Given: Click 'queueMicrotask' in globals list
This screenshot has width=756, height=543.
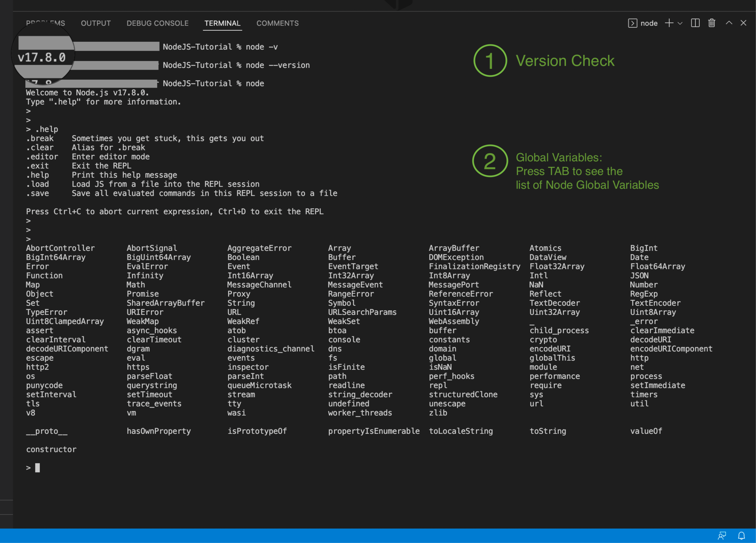Looking at the screenshot, I should point(259,386).
